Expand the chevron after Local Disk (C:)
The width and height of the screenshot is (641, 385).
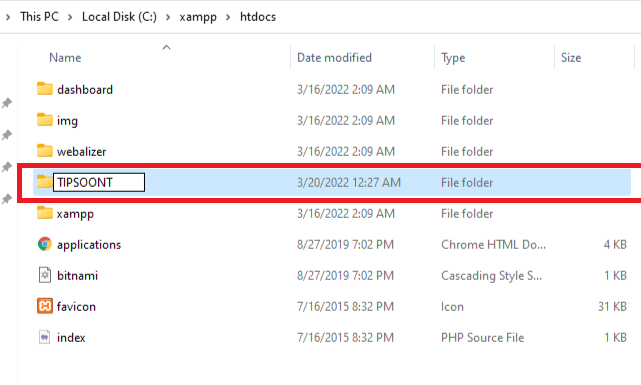click(x=168, y=17)
